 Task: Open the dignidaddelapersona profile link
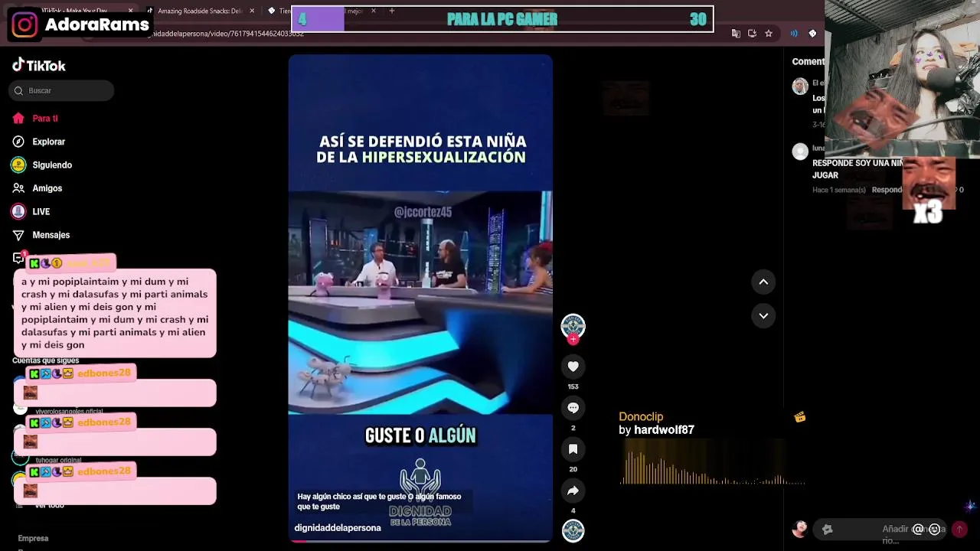point(338,528)
